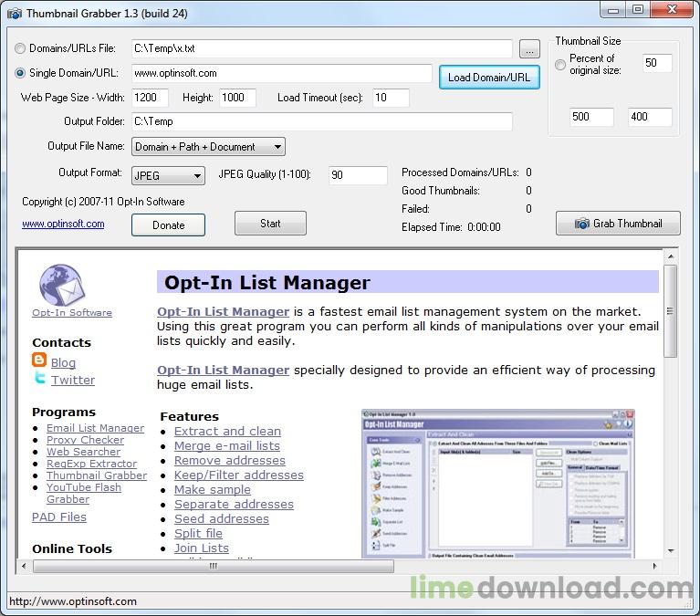Open the RegExp Extractor program link

91,464
